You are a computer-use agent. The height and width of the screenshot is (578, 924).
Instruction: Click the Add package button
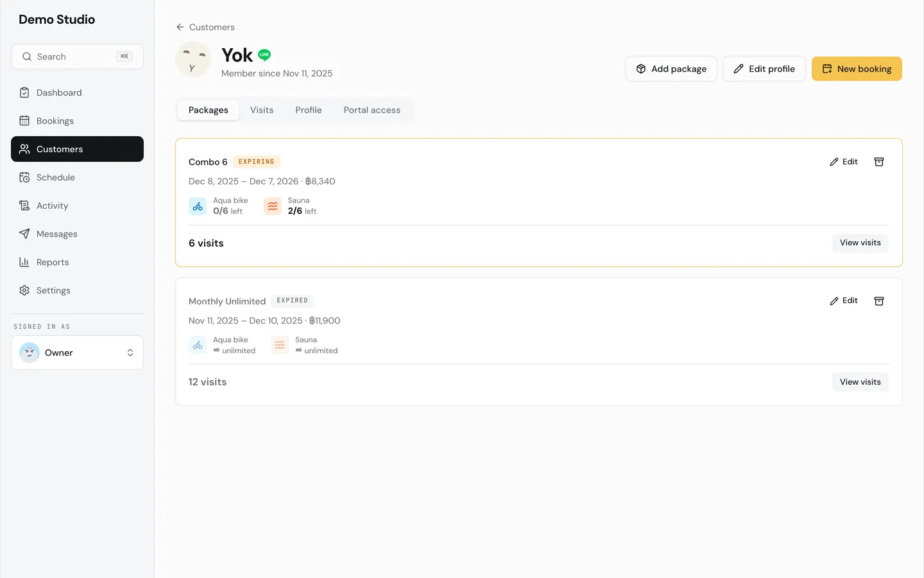click(671, 69)
